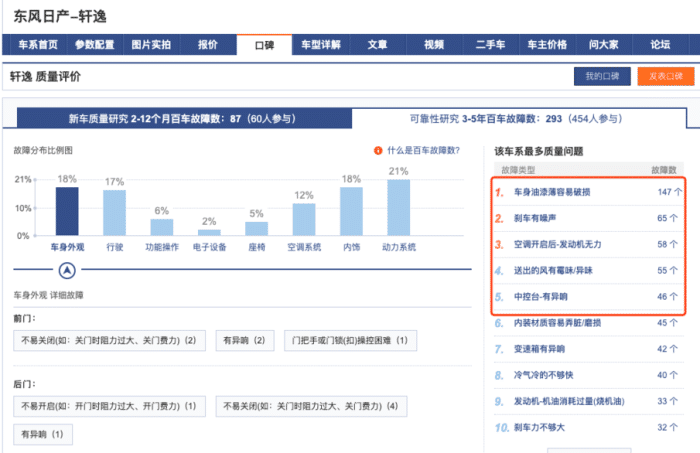This screenshot has height=453, width=700.
Task: Open issue 刹车有噪声
Action: [x=535, y=218]
